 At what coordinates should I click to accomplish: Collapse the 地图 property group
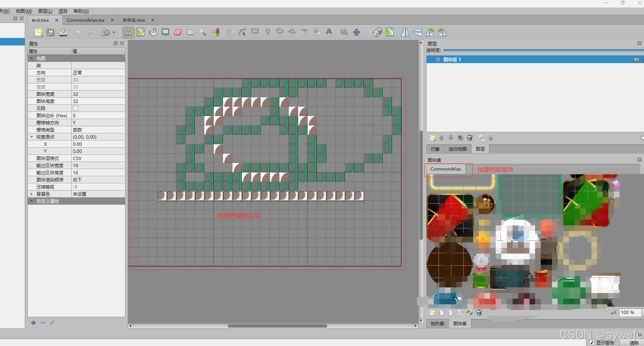[x=32, y=58]
